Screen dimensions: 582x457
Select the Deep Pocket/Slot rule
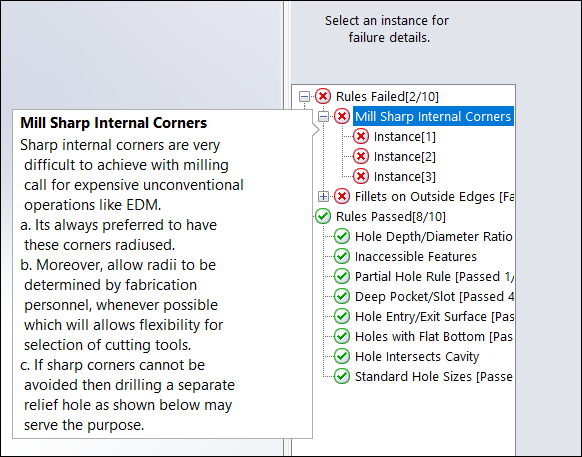click(x=434, y=297)
